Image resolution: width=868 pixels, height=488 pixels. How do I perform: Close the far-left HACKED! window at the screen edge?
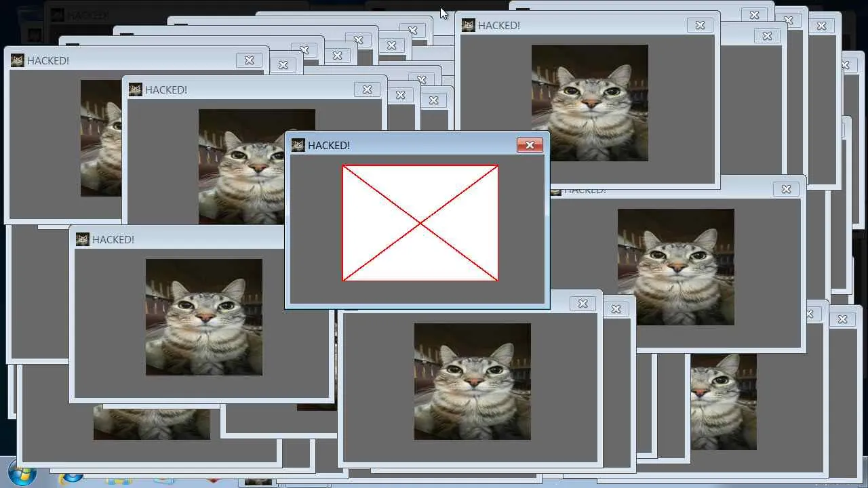click(x=249, y=60)
